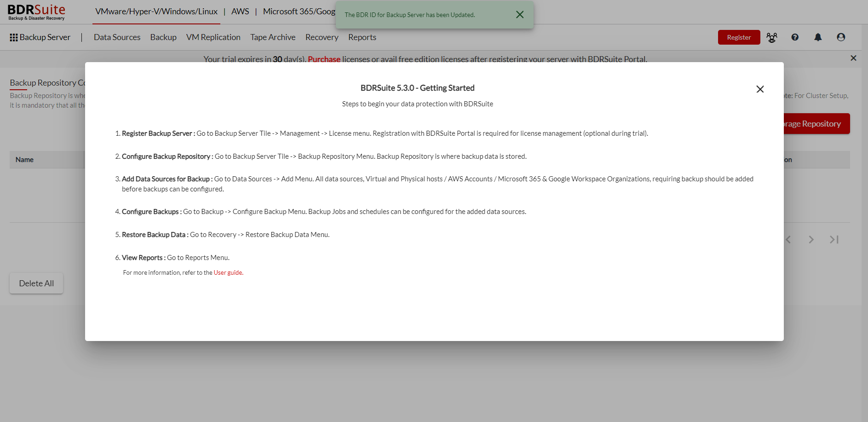This screenshot has height=422, width=868.
Task: Open the user account profile icon
Action: [x=841, y=37]
